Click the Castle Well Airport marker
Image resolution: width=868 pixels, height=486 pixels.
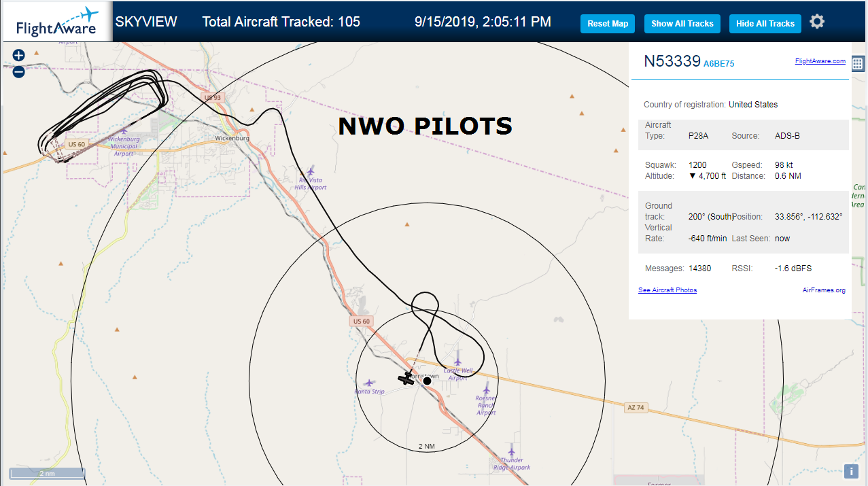[457, 362]
